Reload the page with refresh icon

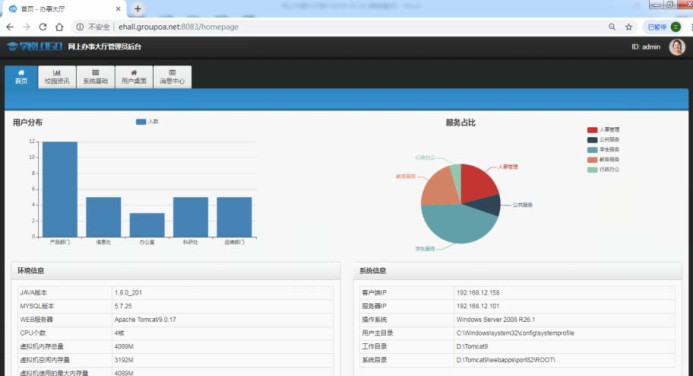click(x=42, y=27)
